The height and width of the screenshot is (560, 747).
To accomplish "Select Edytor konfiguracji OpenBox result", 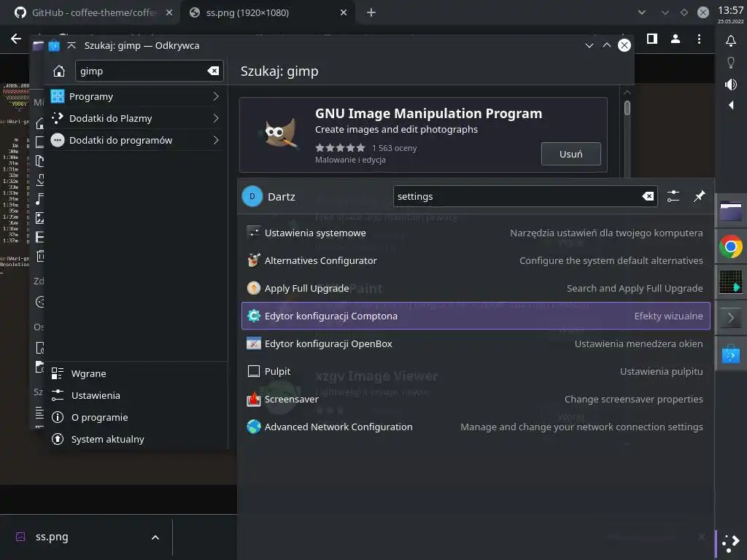I will click(476, 343).
